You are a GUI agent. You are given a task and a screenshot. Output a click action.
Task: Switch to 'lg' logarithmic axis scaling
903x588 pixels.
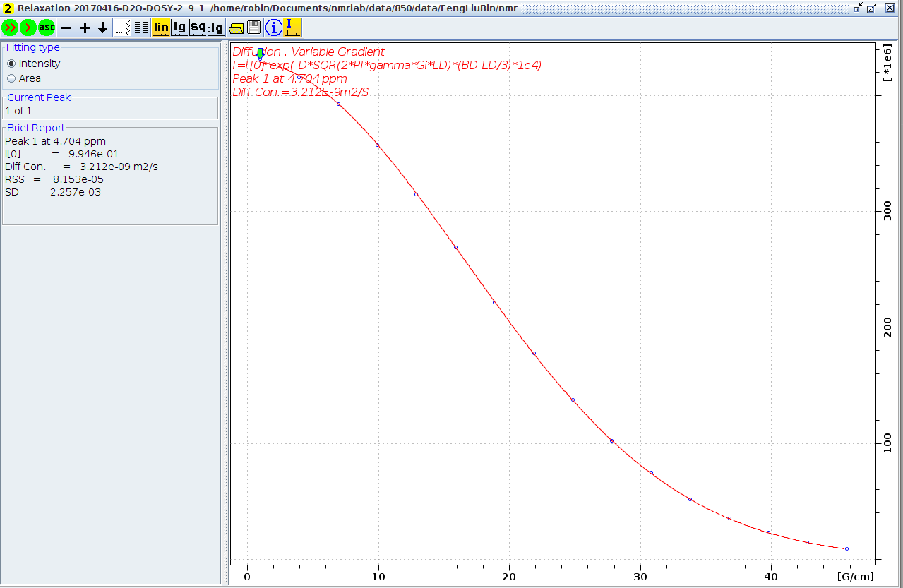179,28
